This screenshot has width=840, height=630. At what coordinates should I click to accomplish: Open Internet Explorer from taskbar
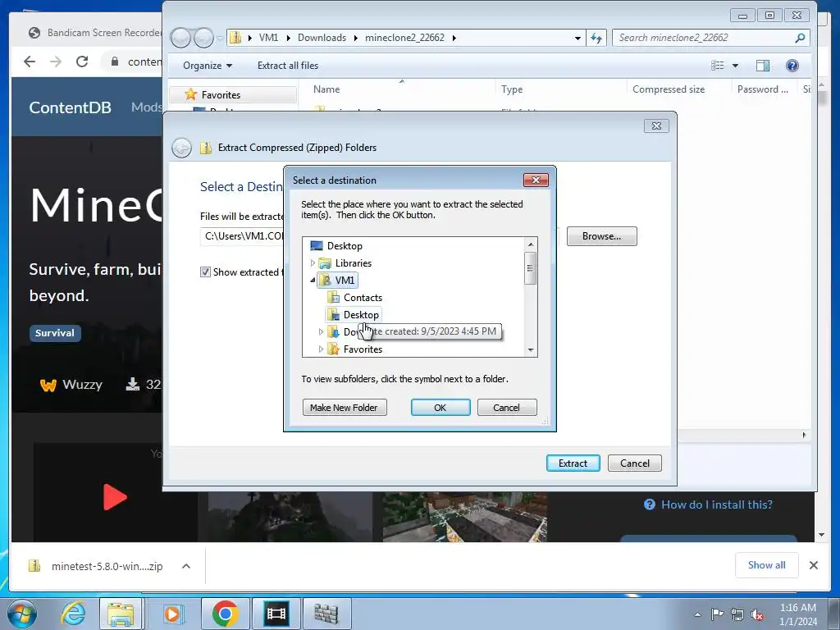(x=74, y=614)
